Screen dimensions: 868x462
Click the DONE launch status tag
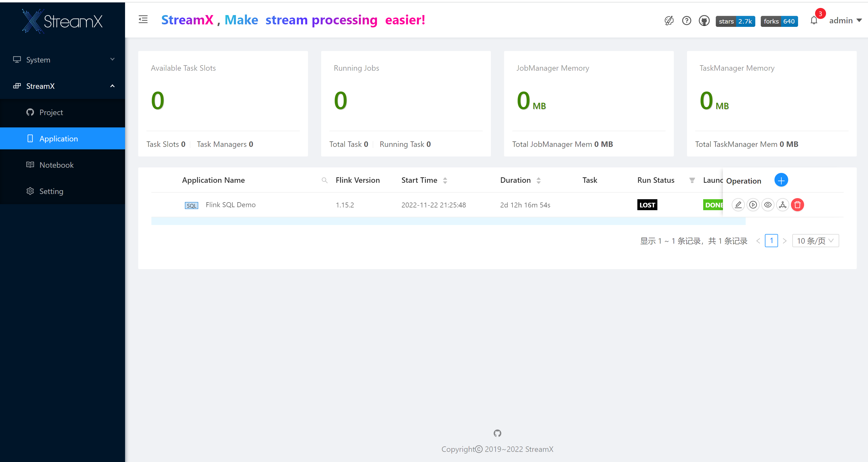(x=713, y=205)
